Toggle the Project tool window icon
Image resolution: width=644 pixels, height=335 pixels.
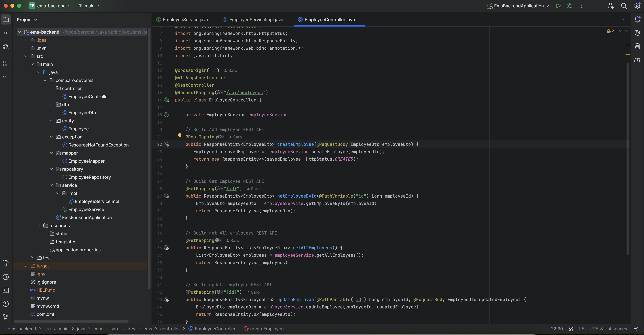[6, 19]
